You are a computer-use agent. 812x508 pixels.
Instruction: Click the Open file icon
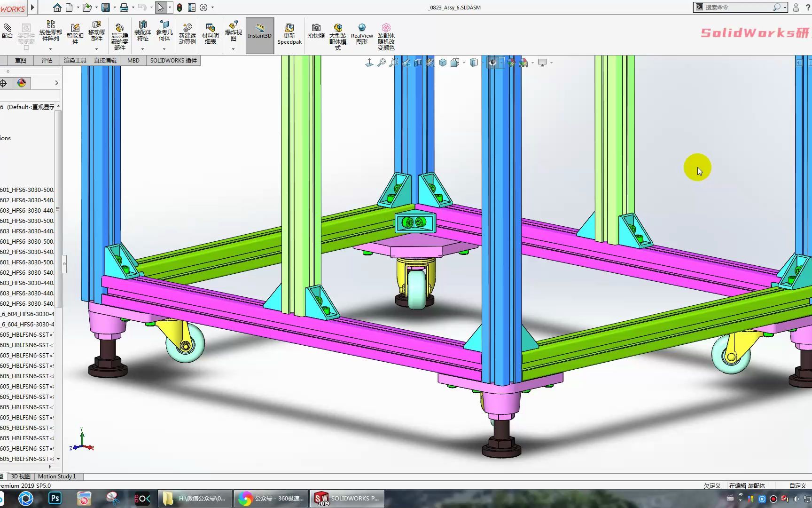(87, 8)
